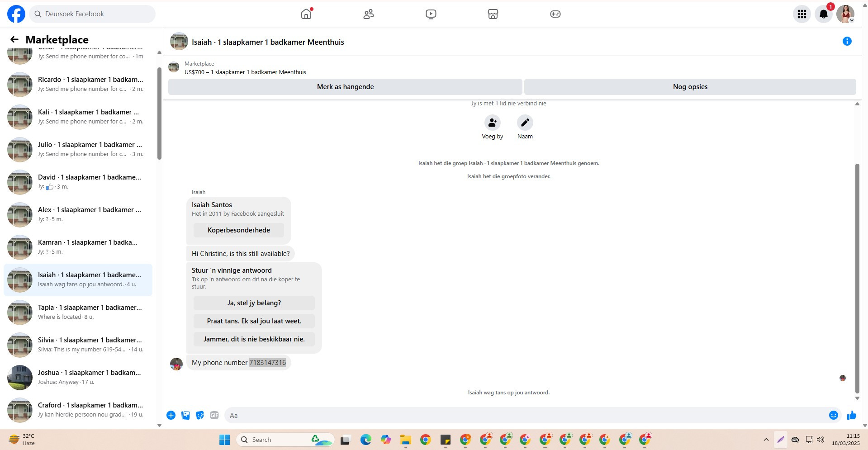
Task: Click the conversation list scrollbar
Action: (159, 113)
